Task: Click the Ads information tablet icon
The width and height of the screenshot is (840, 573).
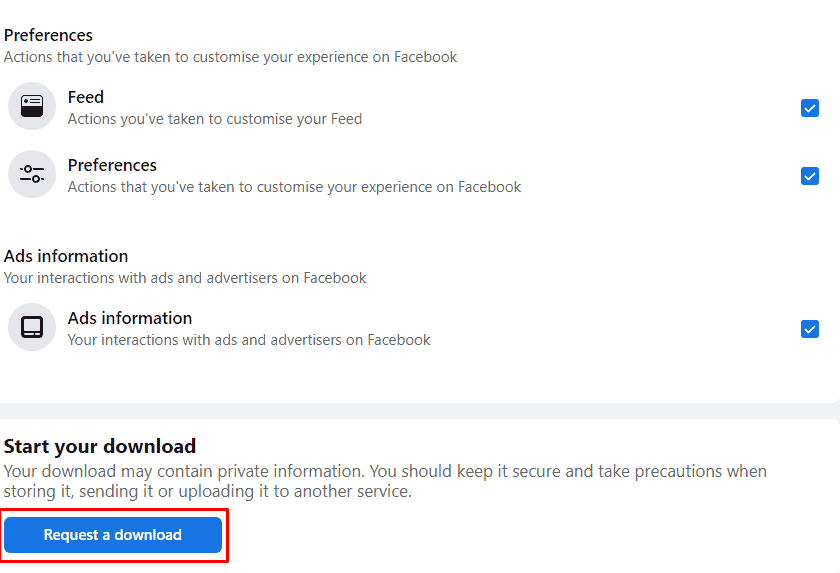Action: [x=32, y=327]
